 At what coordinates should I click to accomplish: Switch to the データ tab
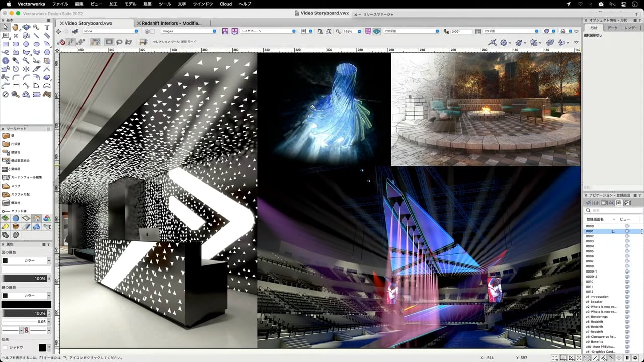pos(612,28)
